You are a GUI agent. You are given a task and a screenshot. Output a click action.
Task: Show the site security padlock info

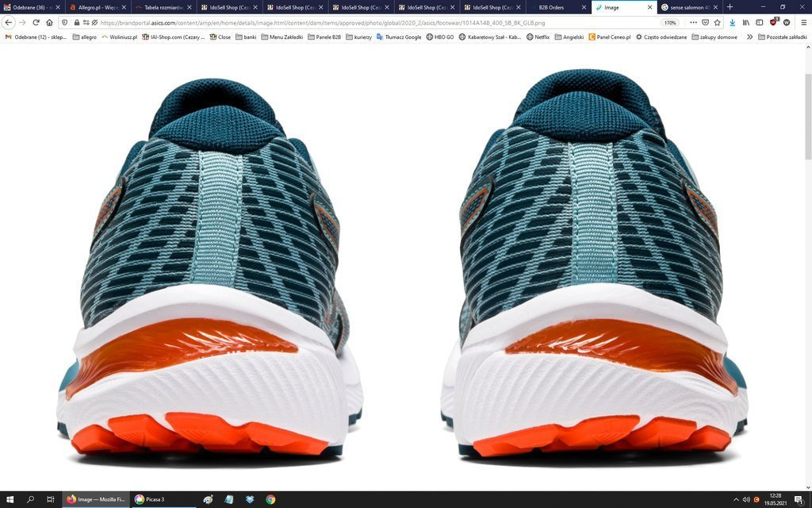[x=76, y=22]
